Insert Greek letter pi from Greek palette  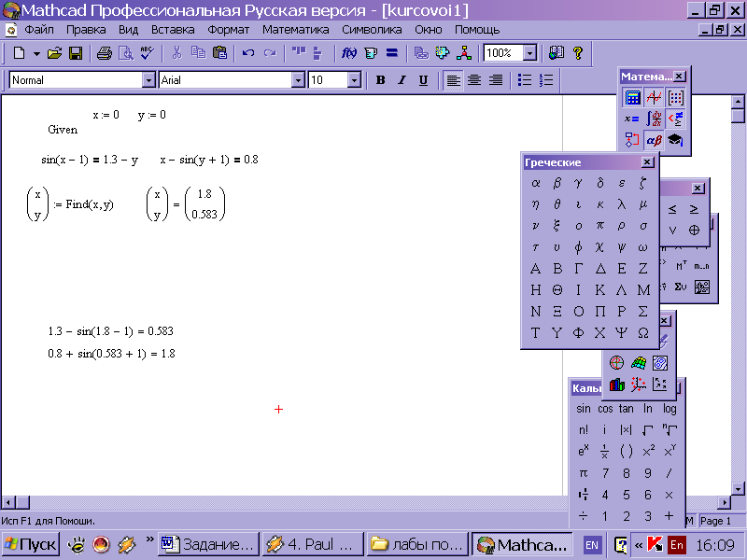[599, 226]
